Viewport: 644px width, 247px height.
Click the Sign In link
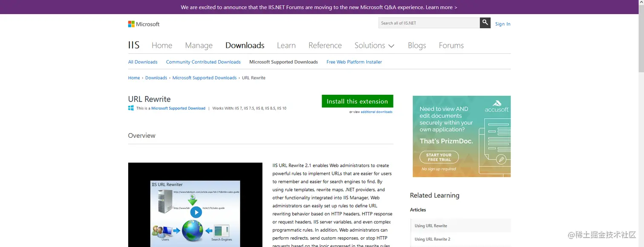pos(503,24)
